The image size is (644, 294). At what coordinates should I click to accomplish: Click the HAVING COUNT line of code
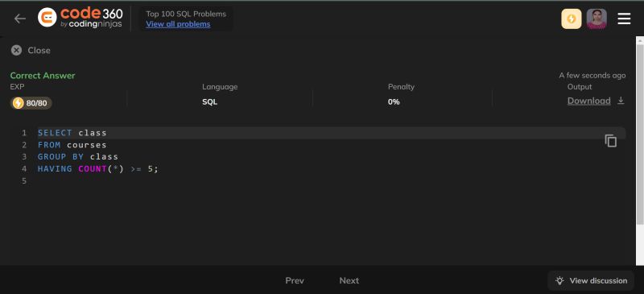(97, 168)
